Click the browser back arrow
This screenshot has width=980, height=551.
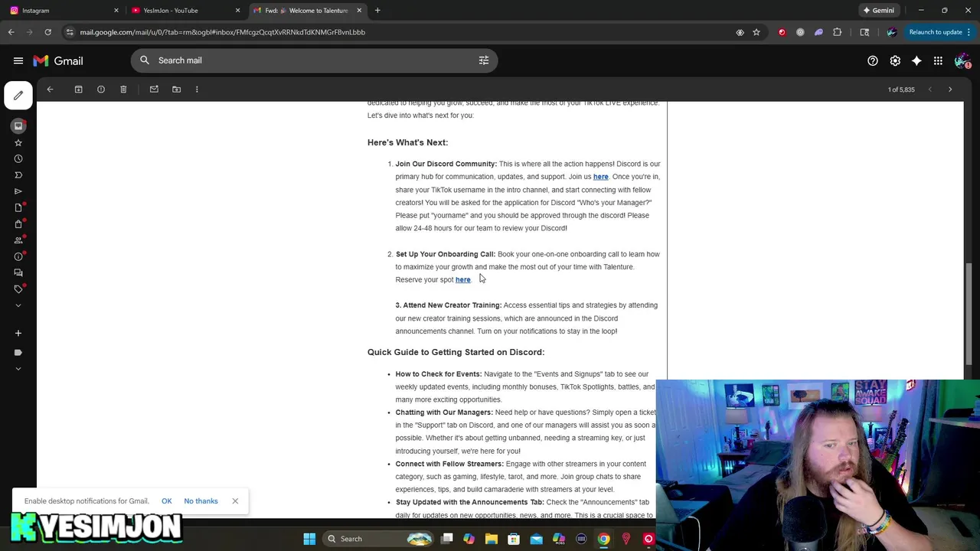tap(11, 32)
